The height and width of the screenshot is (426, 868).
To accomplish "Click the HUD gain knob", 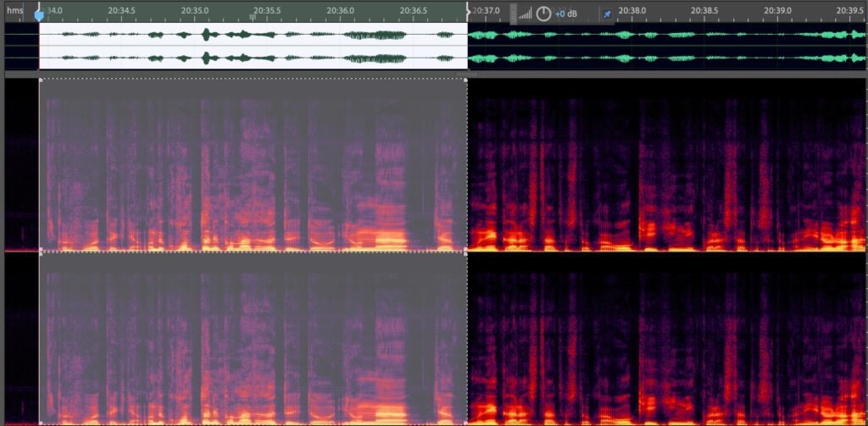I will [x=543, y=14].
